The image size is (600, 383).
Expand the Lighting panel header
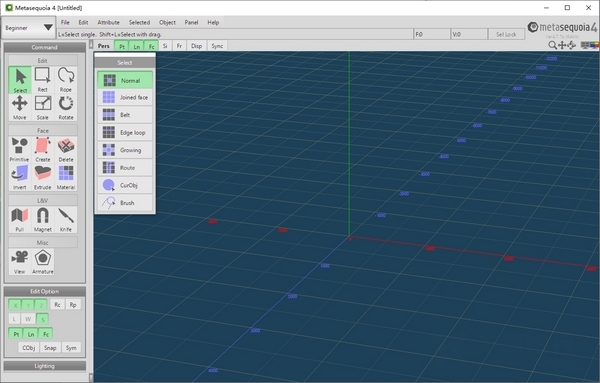click(x=44, y=366)
